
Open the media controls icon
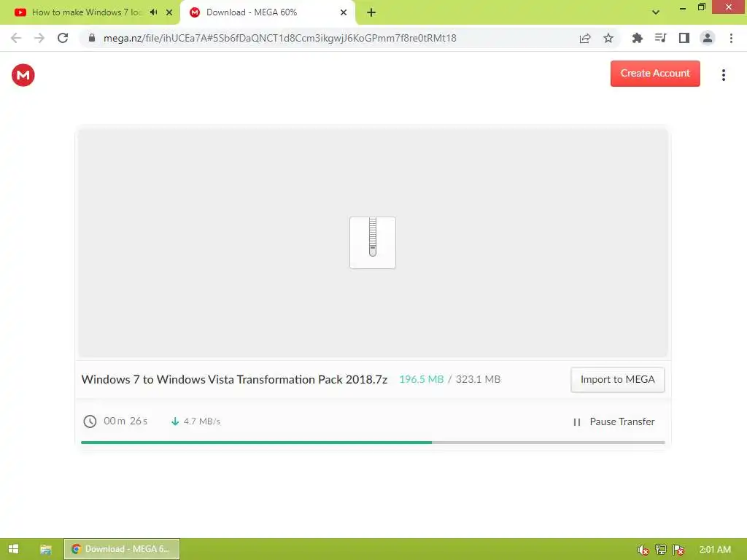660,38
